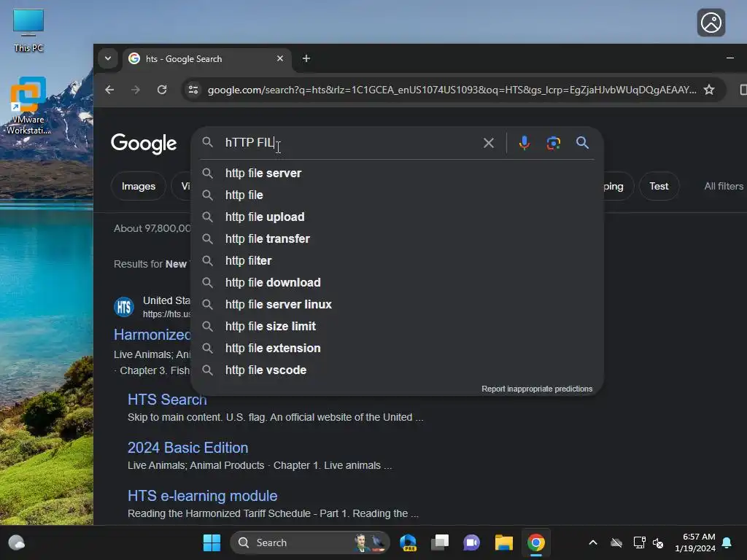Screen dimensions: 747x560
Task: Pick 'http file server linux' suggestion
Action: click(x=398, y=304)
